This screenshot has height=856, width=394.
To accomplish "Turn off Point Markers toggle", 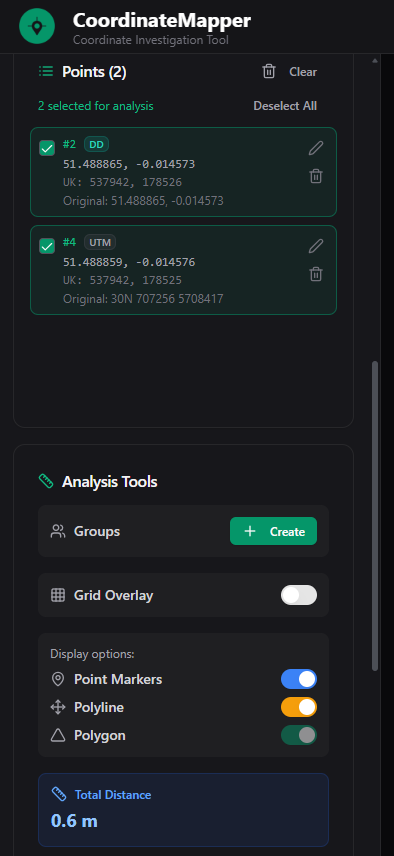I will click(299, 679).
